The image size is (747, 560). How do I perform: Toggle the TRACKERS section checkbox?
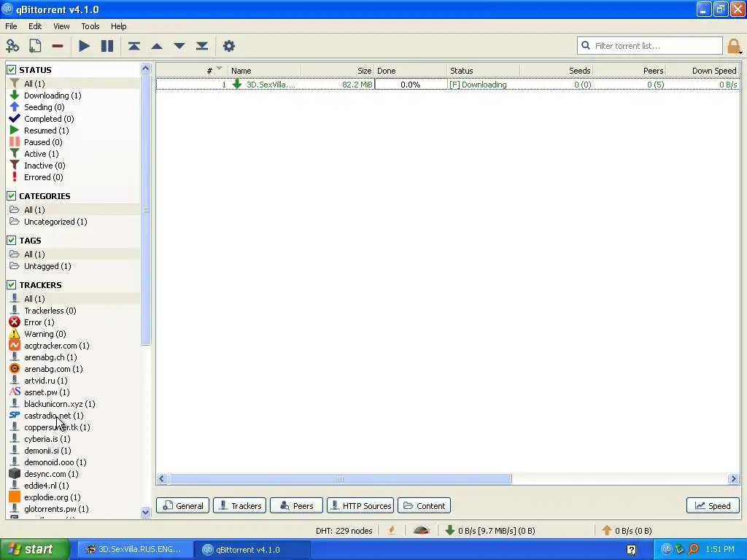[x=12, y=285]
